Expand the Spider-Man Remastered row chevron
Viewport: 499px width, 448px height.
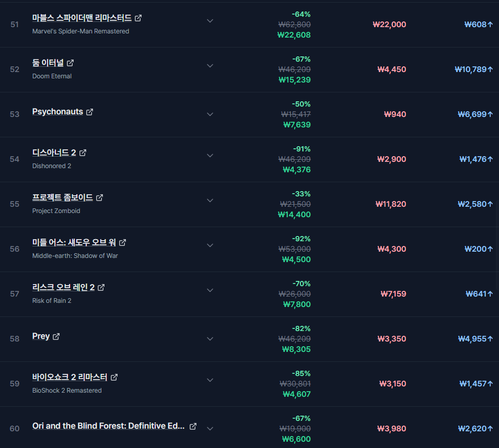pyautogui.click(x=210, y=21)
